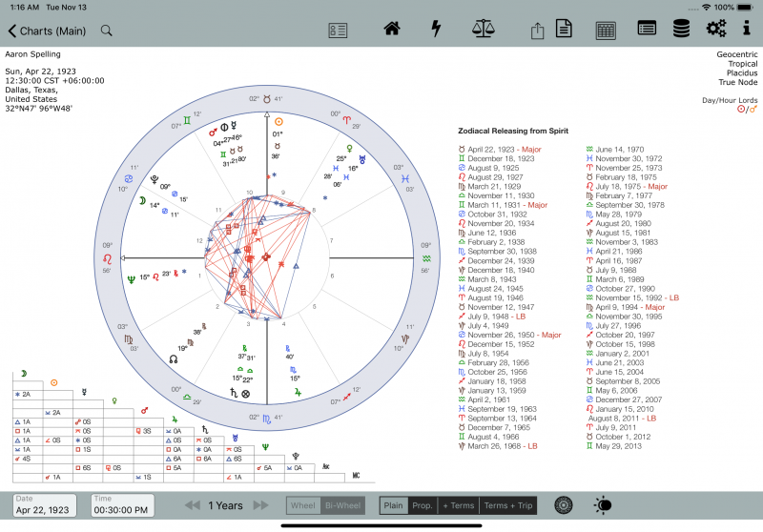Select the Prop. mode
Viewport: 763px width, 532px height.
coord(423,505)
